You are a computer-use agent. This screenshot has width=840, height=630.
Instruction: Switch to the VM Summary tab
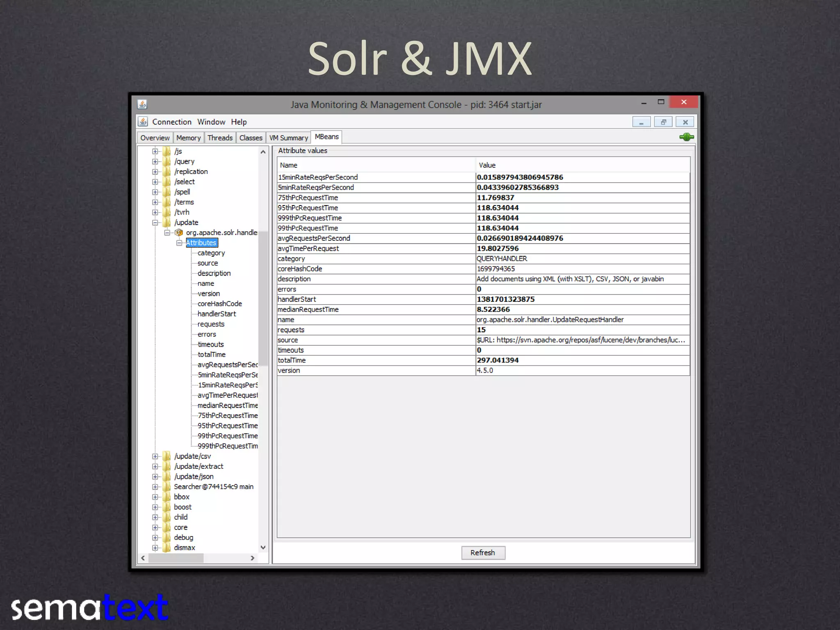(288, 138)
